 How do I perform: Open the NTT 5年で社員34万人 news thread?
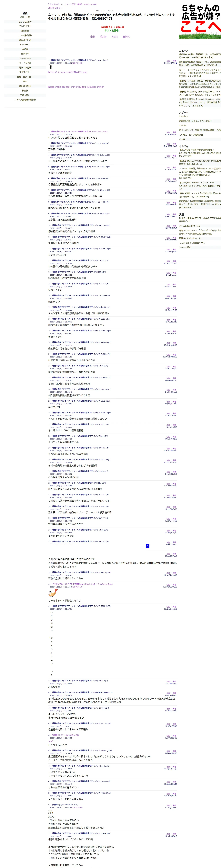200,73
